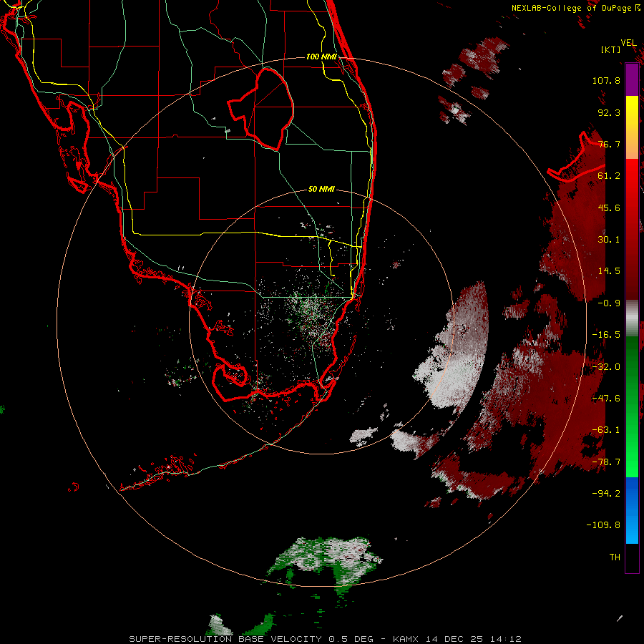Viewport: 644px width, 644px height.
Task: Select the -109.8 legend value
Action: (x=603, y=525)
